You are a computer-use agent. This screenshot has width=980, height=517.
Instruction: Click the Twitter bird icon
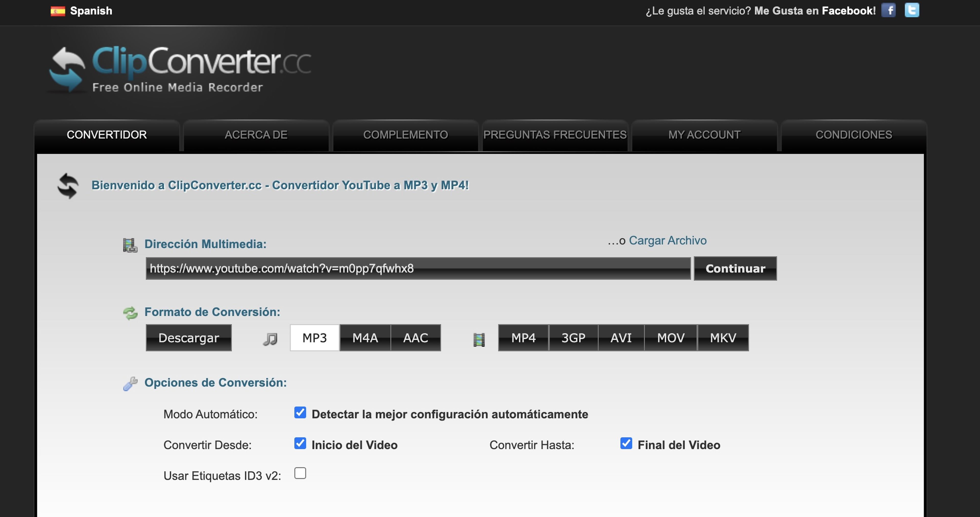point(912,10)
